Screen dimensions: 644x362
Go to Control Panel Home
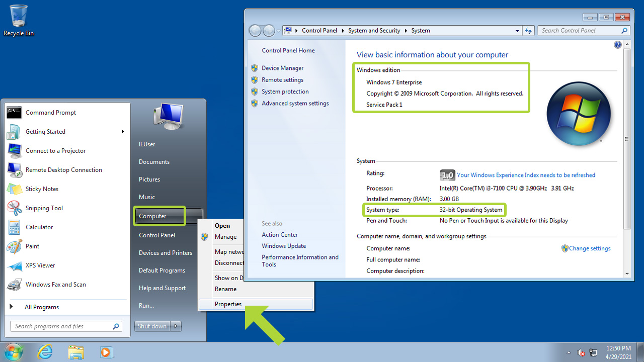tap(288, 51)
